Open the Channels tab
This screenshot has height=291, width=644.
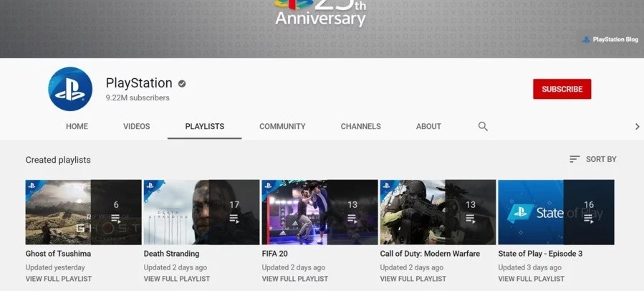tap(360, 127)
